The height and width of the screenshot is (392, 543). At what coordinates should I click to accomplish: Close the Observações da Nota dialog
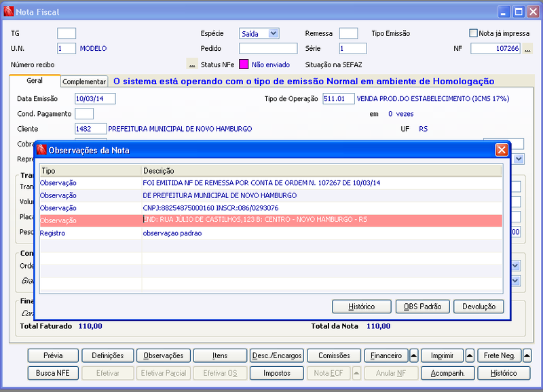pos(502,150)
